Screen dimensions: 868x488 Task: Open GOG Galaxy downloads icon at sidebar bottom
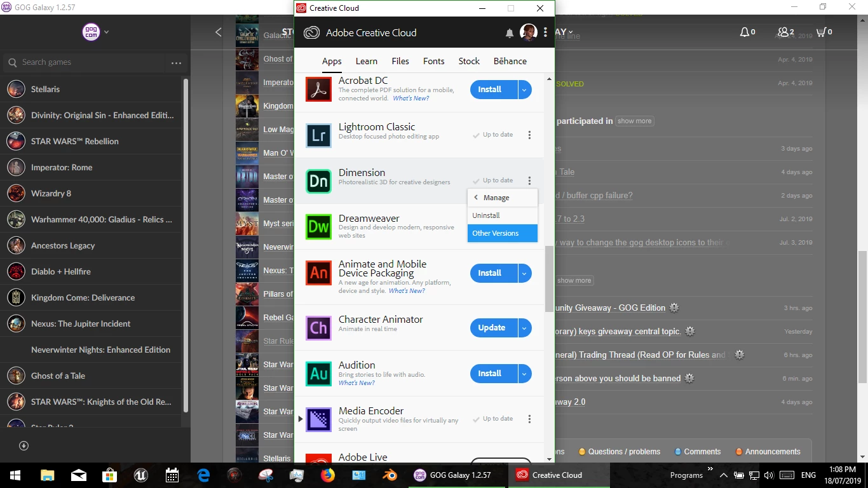click(24, 445)
